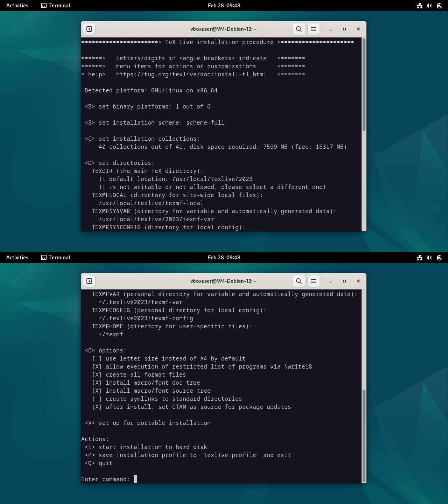Click the volume icon in the lower top bar
This screenshot has width=448, height=504.
429,258
